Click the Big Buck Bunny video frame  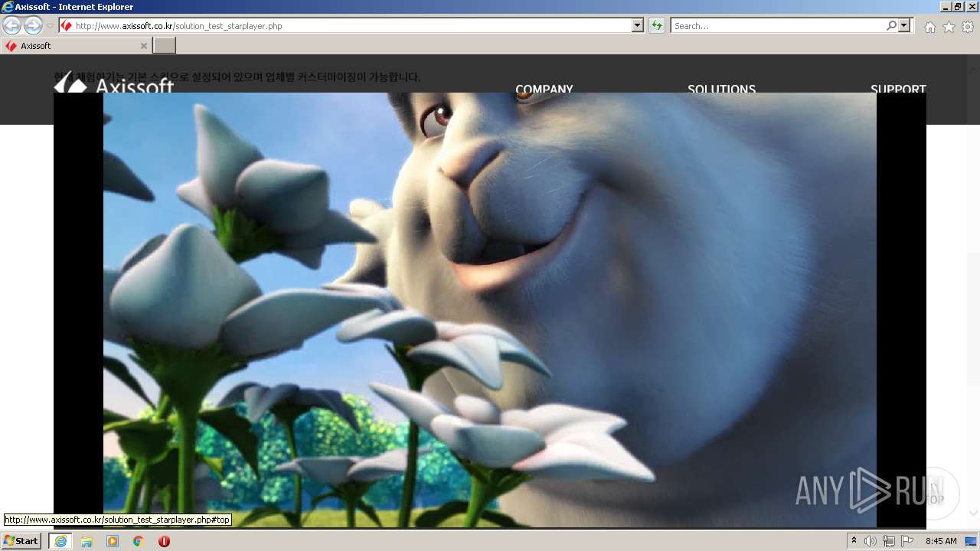pos(490,310)
